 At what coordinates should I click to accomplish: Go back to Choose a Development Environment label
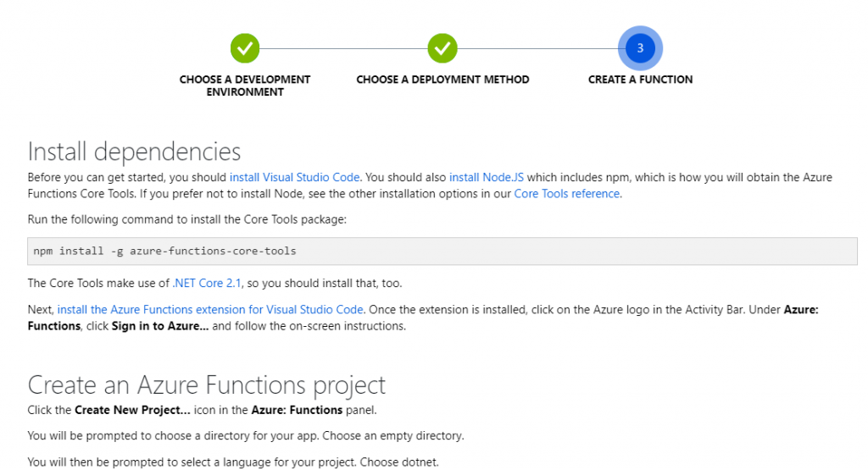tap(245, 86)
